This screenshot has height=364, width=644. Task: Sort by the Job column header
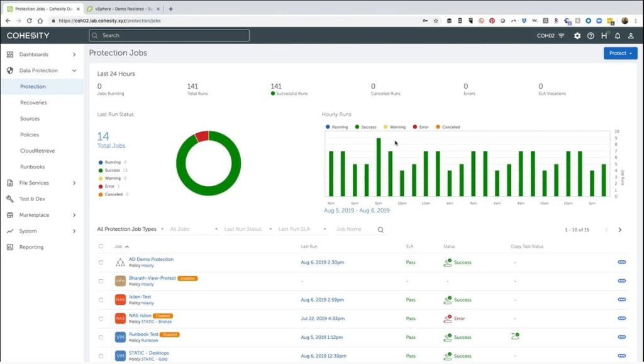point(121,246)
